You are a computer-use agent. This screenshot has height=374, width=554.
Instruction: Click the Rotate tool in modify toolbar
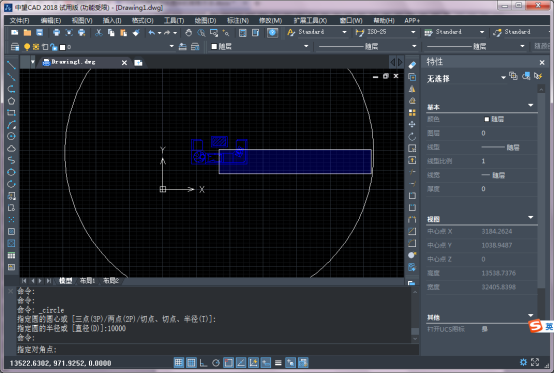(x=412, y=136)
